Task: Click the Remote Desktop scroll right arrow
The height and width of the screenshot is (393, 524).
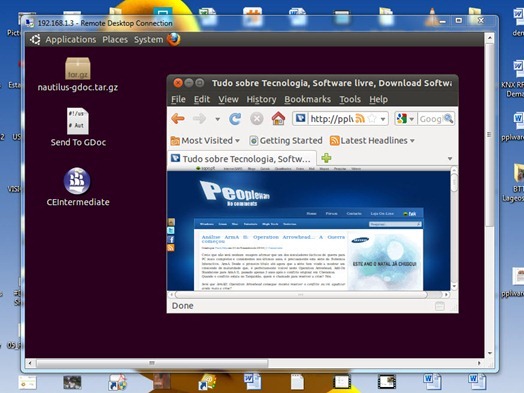Action: click(479, 363)
